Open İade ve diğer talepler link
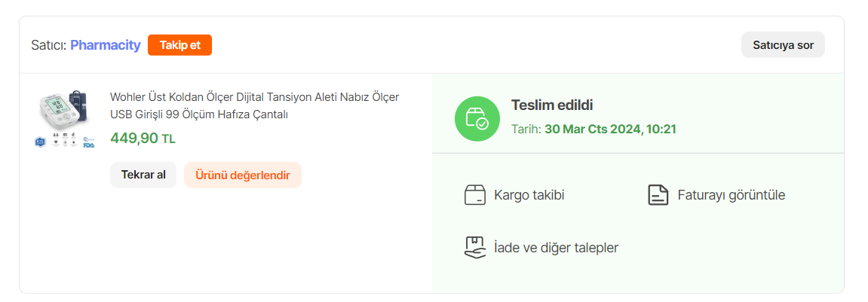The image size is (868, 302). (x=556, y=248)
